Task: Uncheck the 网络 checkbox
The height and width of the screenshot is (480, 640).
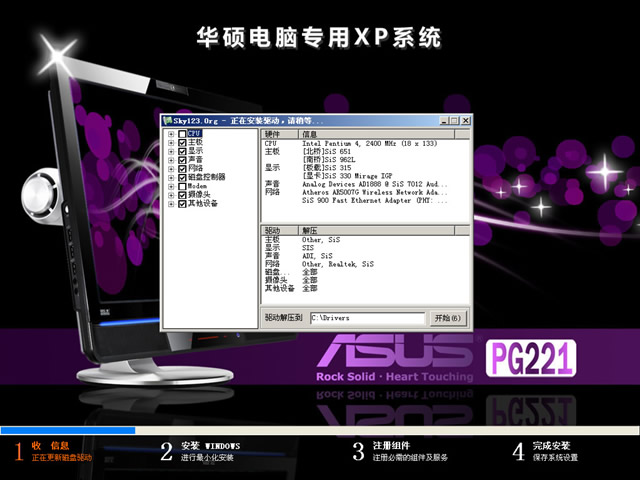Action: (182, 169)
